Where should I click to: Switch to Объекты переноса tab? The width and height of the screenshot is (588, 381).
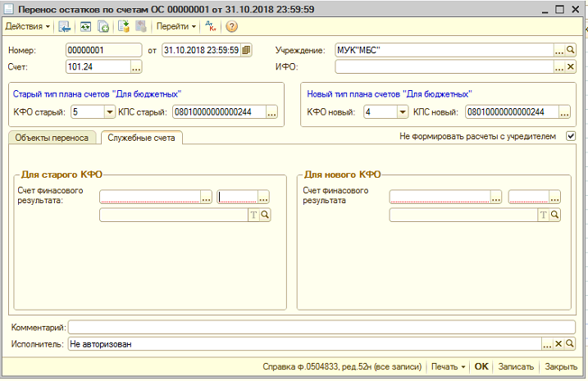click(x=52, y=138)
